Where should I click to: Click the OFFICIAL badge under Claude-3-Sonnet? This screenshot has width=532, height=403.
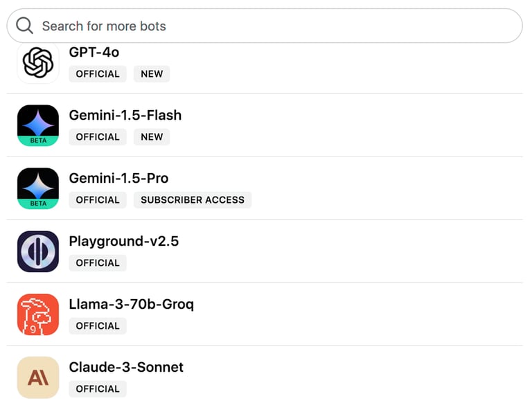coord(98,389)
